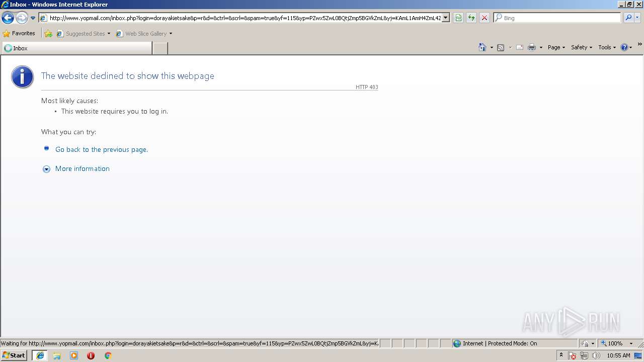Click the blue information circle icon
This screenshot has width=644, height=362.
pos(23,77)
